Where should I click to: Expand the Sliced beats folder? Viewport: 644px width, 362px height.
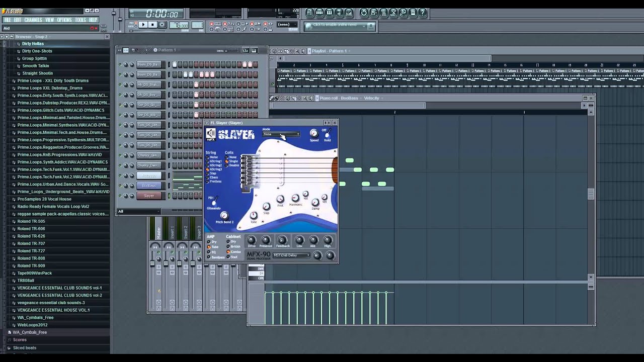pyautogui.click(x=24, y=348)
